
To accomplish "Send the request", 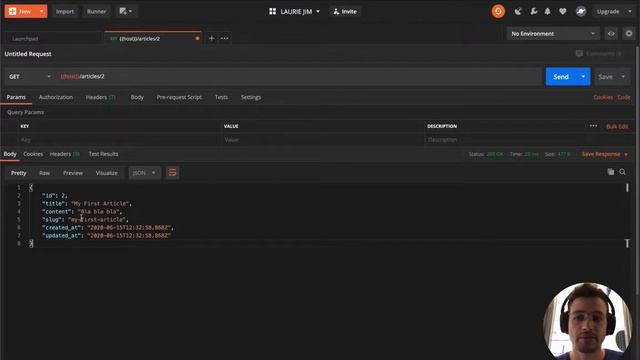I will tap(561, 77).
